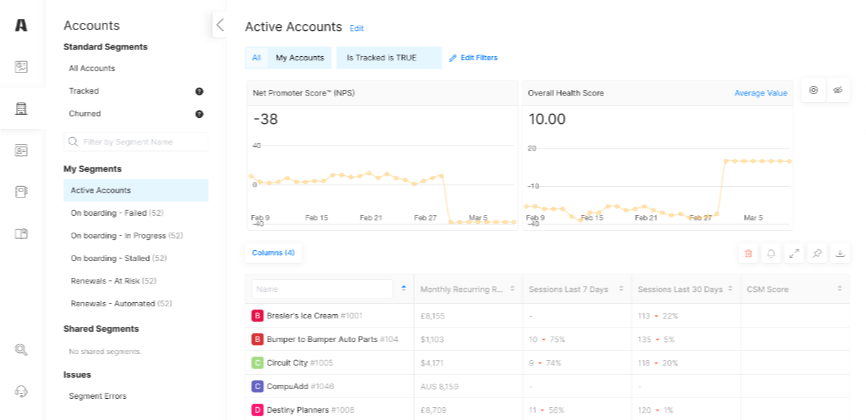
Task: Click the pencil icon of Edit Filters
Action: (x=453, y=57)
